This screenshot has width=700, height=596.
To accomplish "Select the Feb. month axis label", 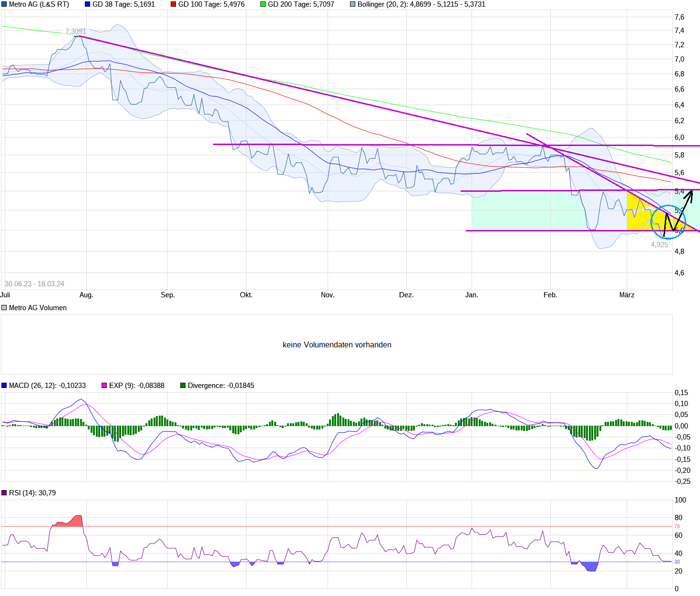I will [550, 295].
